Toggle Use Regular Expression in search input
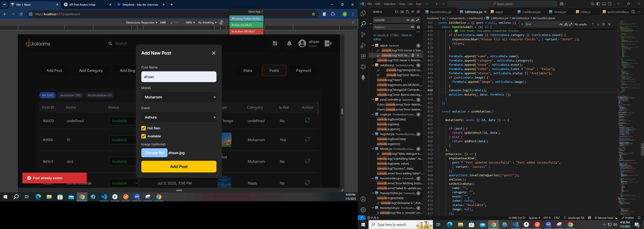The width and height of the screenshot is (644, 229). tap(418, 20)
